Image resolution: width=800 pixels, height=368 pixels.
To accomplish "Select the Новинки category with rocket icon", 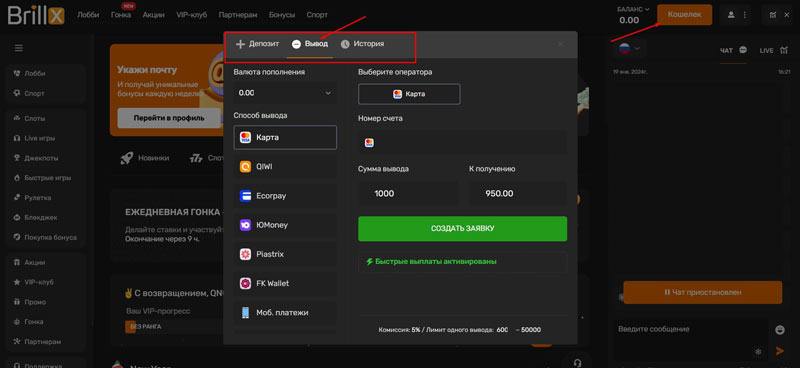I will point(145,158).
